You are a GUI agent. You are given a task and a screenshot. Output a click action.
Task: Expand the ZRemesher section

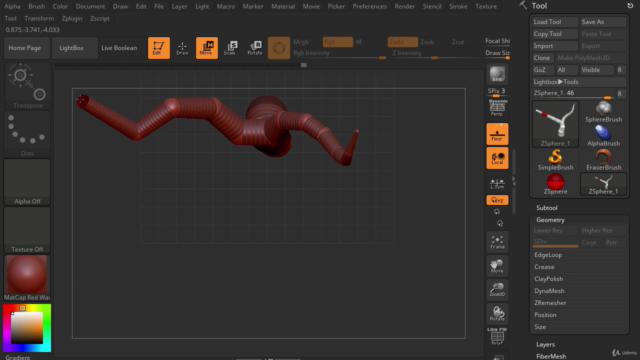[550, 303]
